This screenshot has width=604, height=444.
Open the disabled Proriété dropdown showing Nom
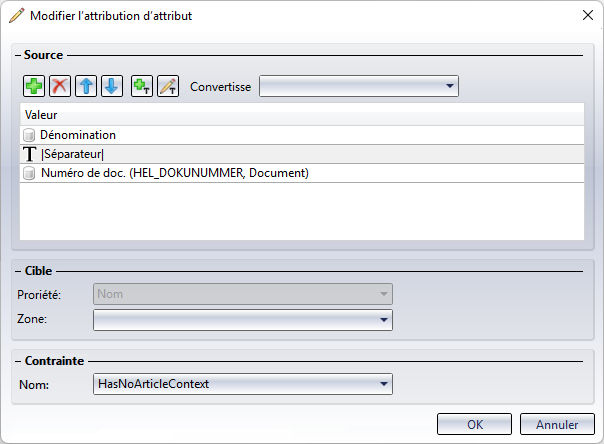click(x=243, y=294)
